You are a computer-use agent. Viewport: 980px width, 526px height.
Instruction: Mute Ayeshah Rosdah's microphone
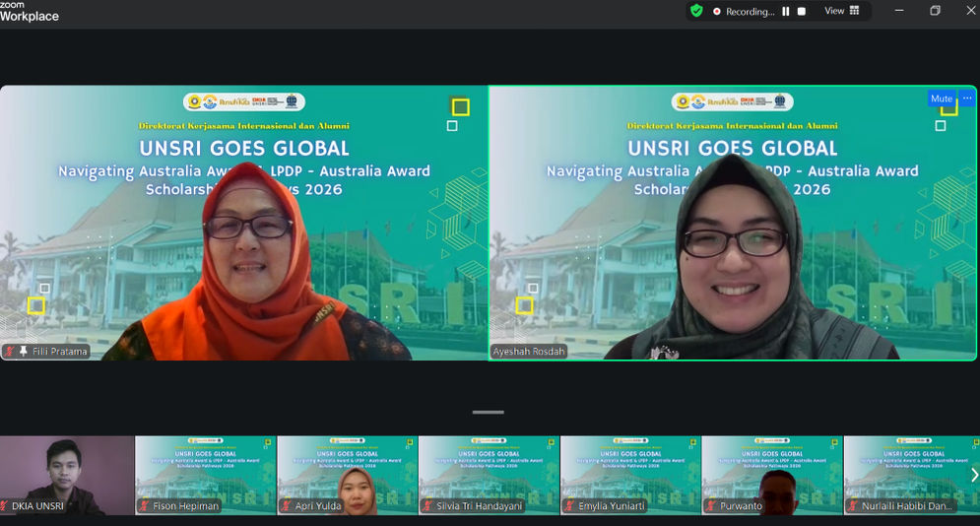[x=942, y=99]
